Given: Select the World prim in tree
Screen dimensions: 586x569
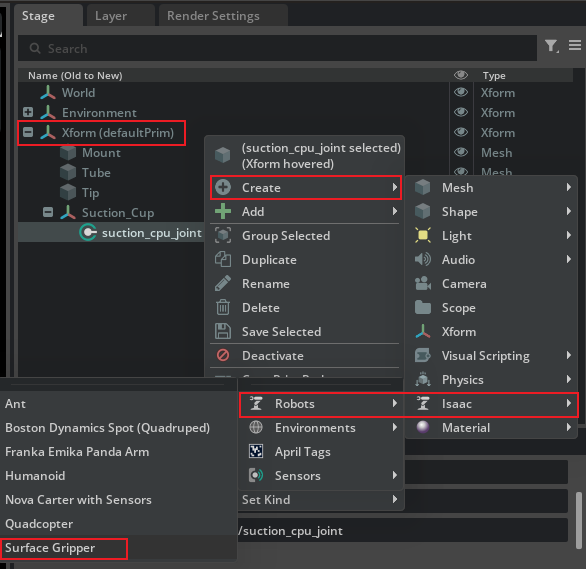Looking at the screenshot, I should click(x=78, y=93).
